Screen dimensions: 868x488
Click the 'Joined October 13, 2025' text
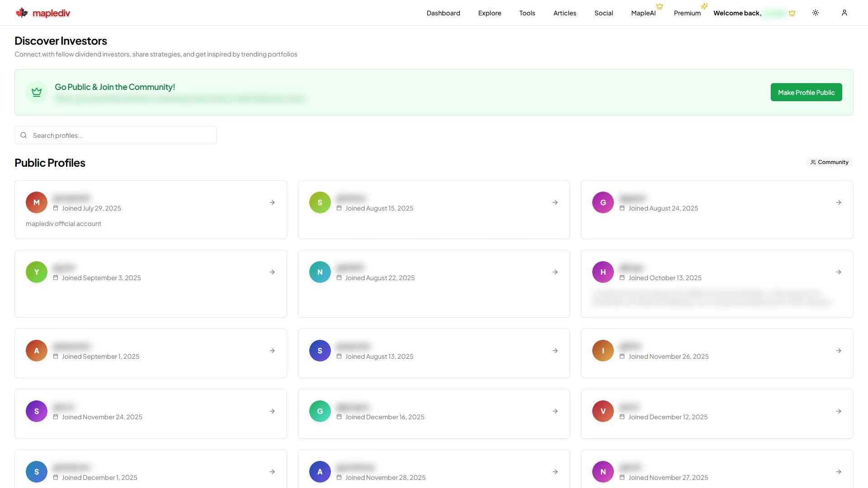665,278
